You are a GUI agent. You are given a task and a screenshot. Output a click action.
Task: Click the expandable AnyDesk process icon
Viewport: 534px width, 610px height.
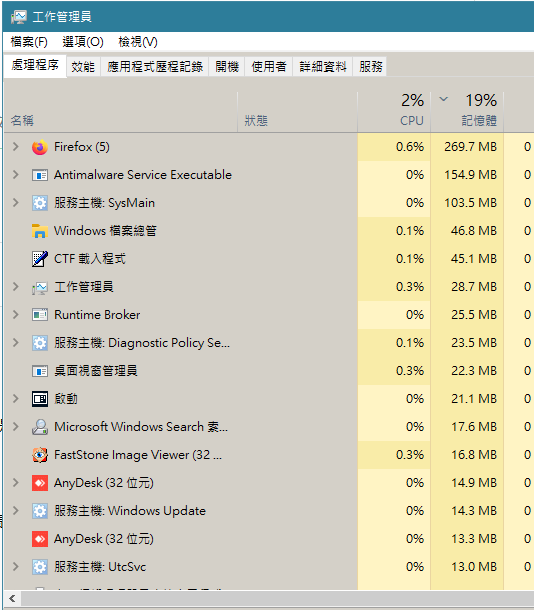pos(40,483)
